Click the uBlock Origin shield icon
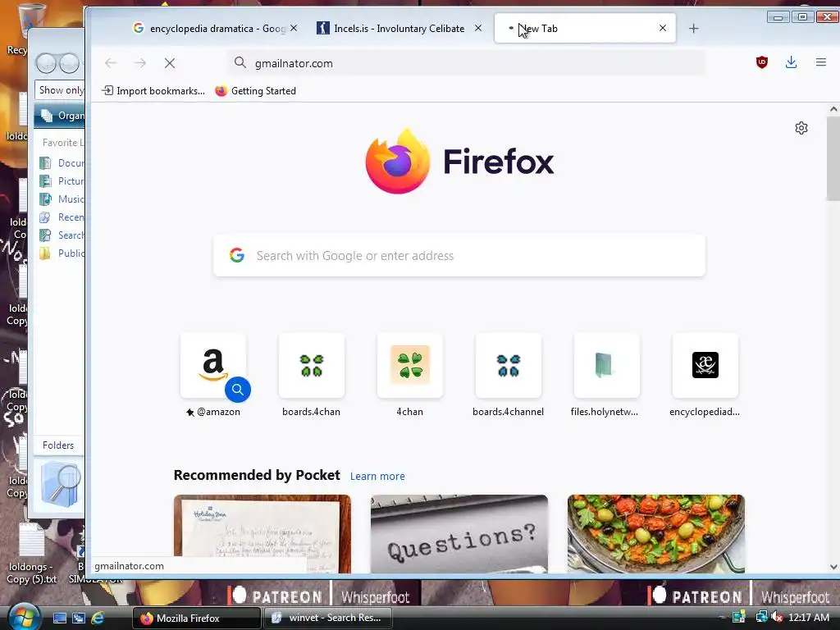840x630 pixels. [x=762, y=62]
